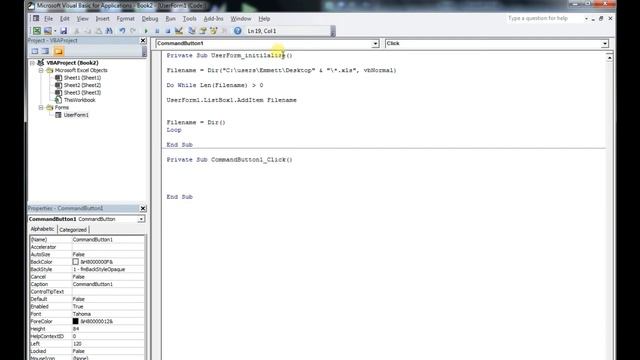Click the Height property value 84
Screen dimensions: 640x360
[108, 329]
